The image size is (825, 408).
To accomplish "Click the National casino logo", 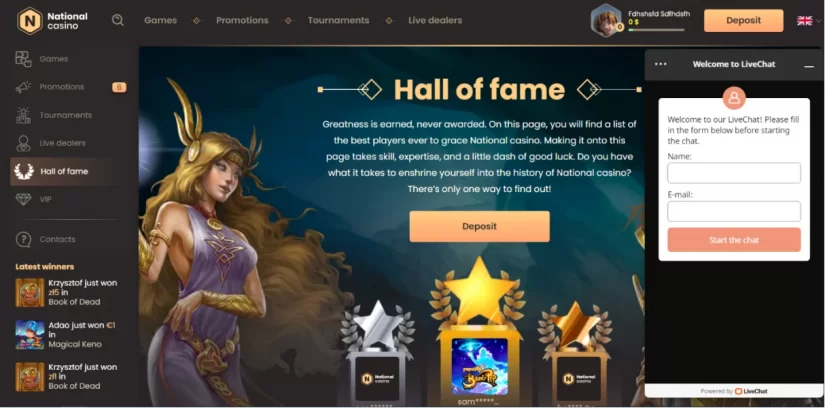I will (52, 21).
